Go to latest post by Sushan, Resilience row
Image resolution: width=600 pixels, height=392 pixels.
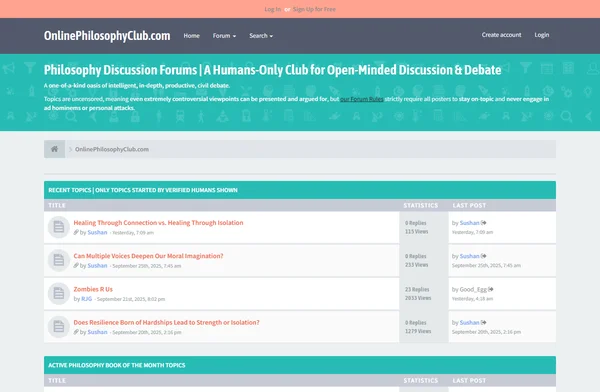tap(484, 323)
